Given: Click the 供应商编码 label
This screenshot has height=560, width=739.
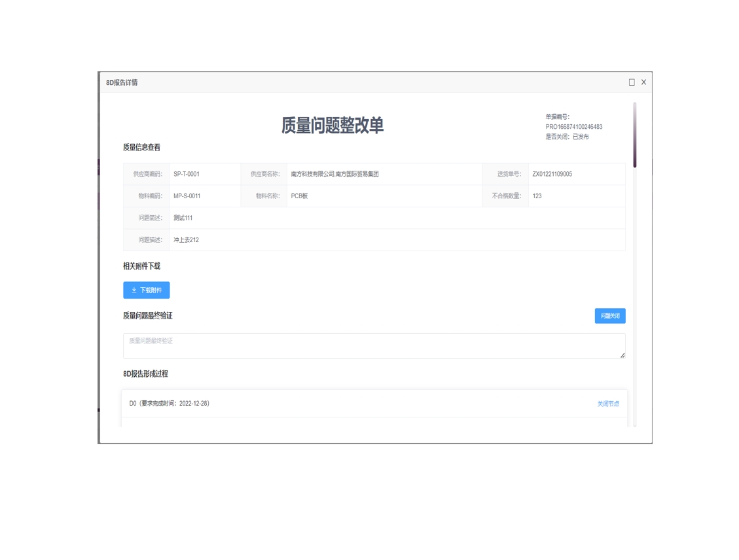Looking at the screenshot, I should coord(147,174).
